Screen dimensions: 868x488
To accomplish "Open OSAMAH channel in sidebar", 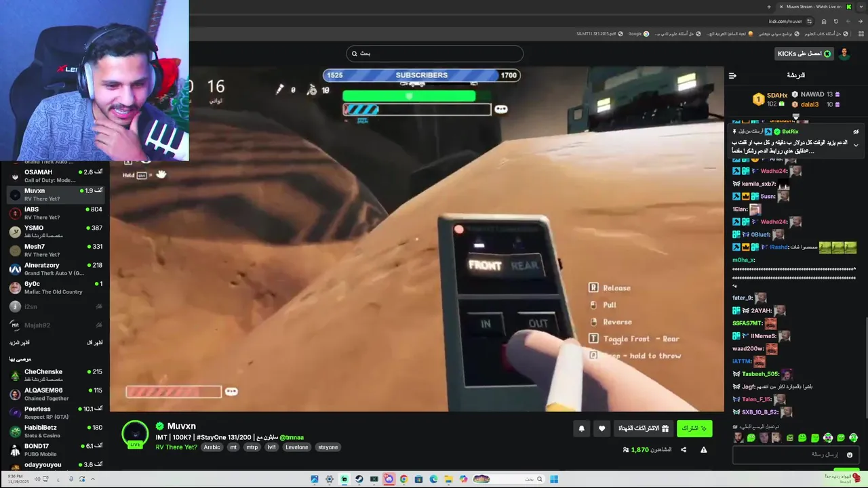I will 55,176.
